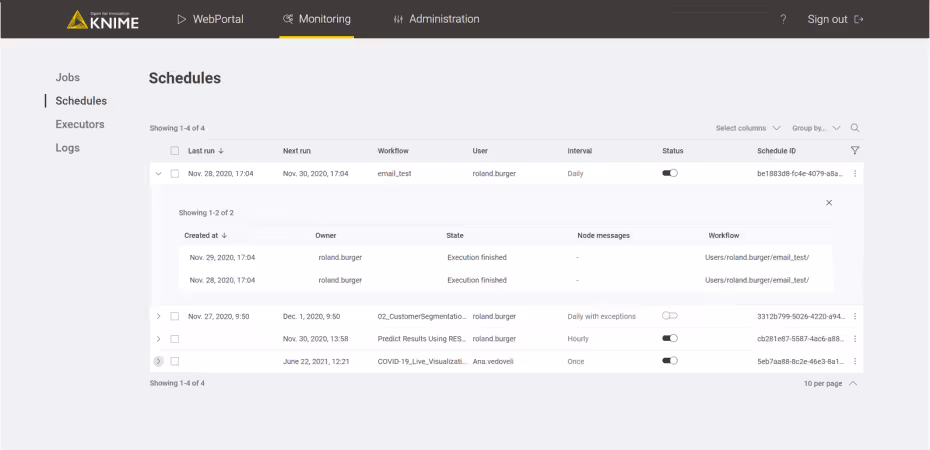Viewport: 930px width, 450px height.
Task: Tick the checkbox for the COVID-19_Live_Visualization schedule
Action: click(x=174, y=361)
